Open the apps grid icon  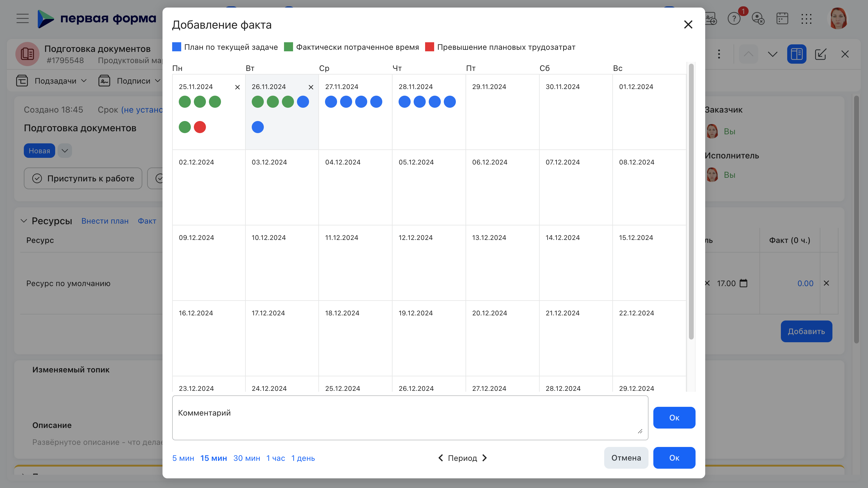[806, 18]
